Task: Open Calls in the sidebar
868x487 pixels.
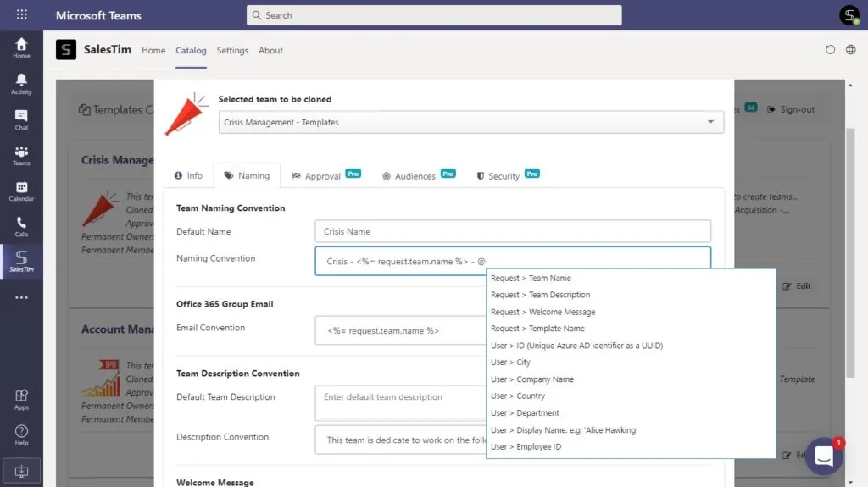Action: 21,226
